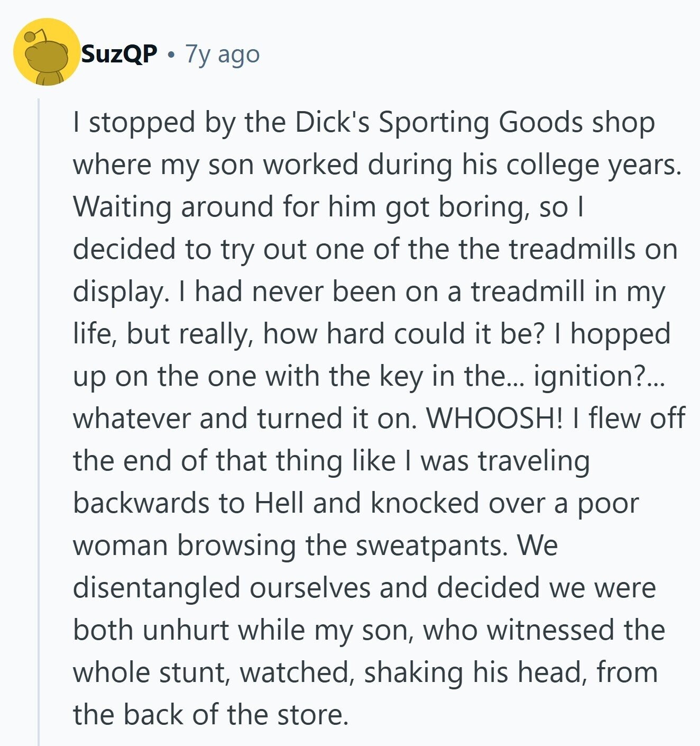Click the word 'Waiting' starting the third line

[x=122, y=206]
